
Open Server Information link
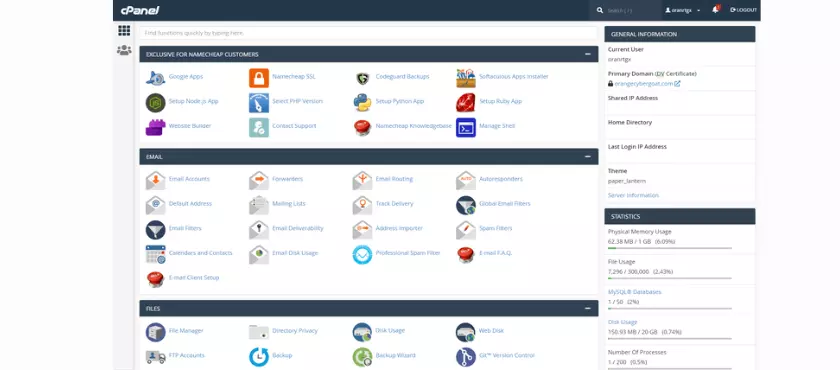[633, 195]
